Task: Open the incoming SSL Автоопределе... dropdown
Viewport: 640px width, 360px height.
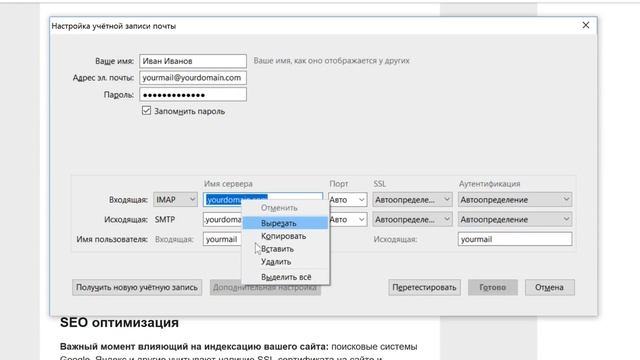Action: [412, 200]
